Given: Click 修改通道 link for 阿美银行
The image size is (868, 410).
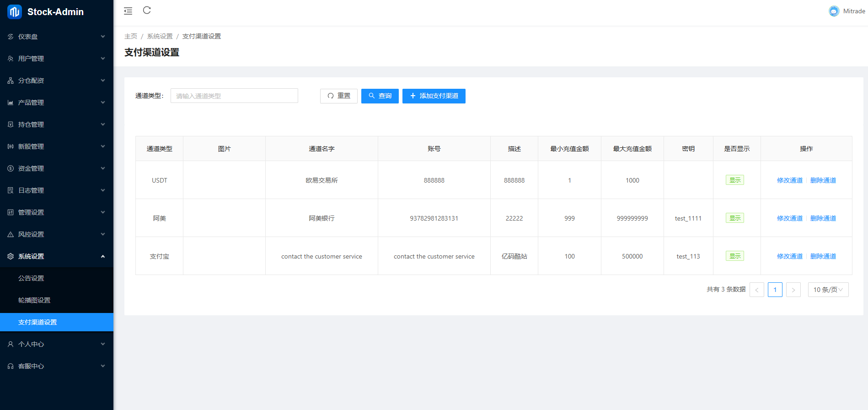Looking at the screenshot, I should coord(789,218).
